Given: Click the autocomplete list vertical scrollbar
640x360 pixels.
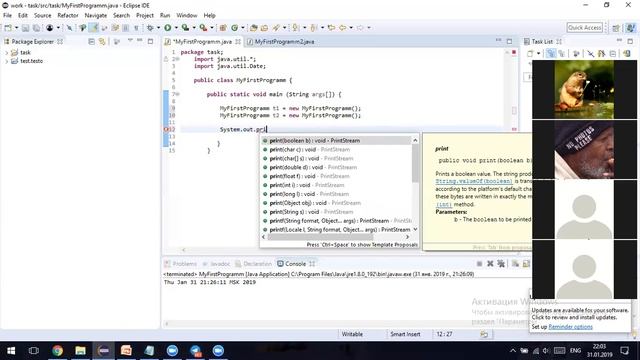Looking at the screenshot, I should click(415, 163).
